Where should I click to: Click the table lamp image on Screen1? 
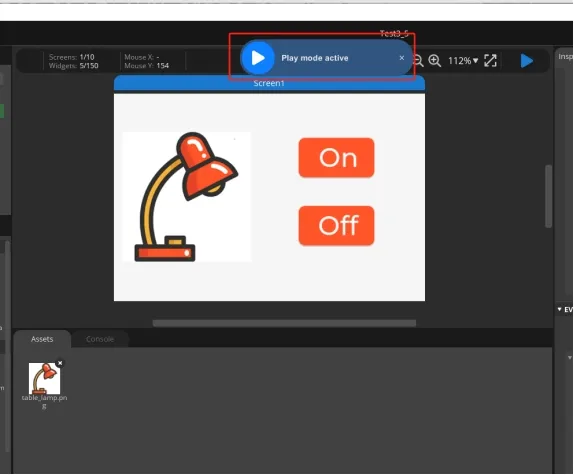[x=187, y=197]
